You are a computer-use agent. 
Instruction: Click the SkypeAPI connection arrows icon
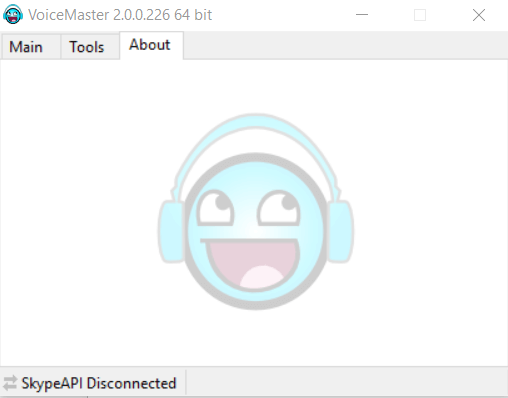tap(10, 383)
